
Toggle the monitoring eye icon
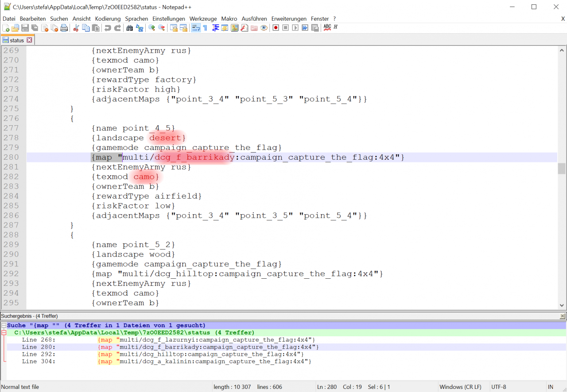264,28
